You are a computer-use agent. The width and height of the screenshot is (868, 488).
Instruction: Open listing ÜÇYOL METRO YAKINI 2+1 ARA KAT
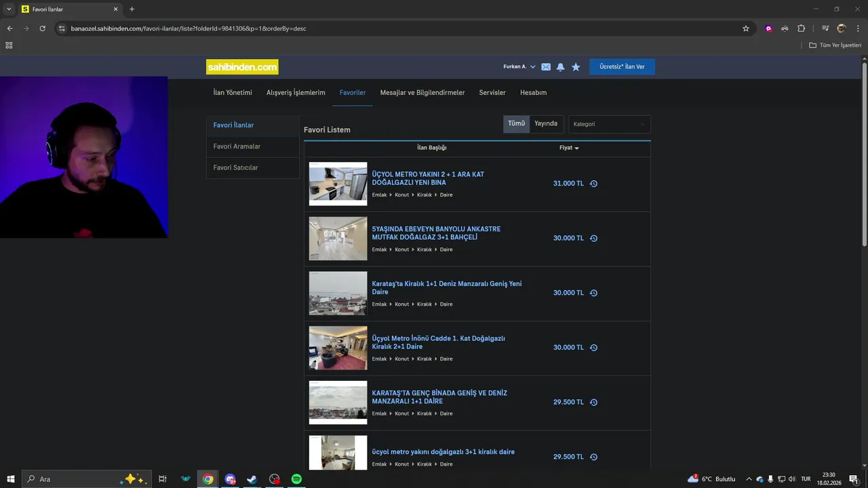coord(428,178)
